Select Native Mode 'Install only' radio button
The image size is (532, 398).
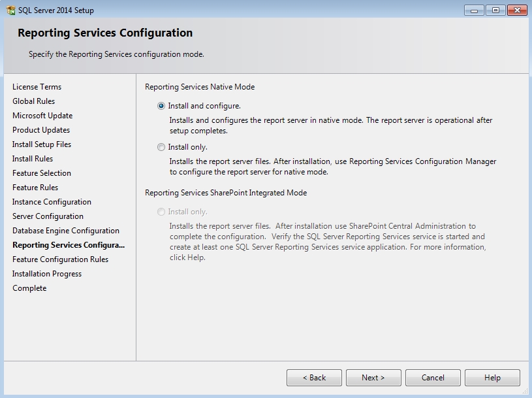tap(161, 147)
